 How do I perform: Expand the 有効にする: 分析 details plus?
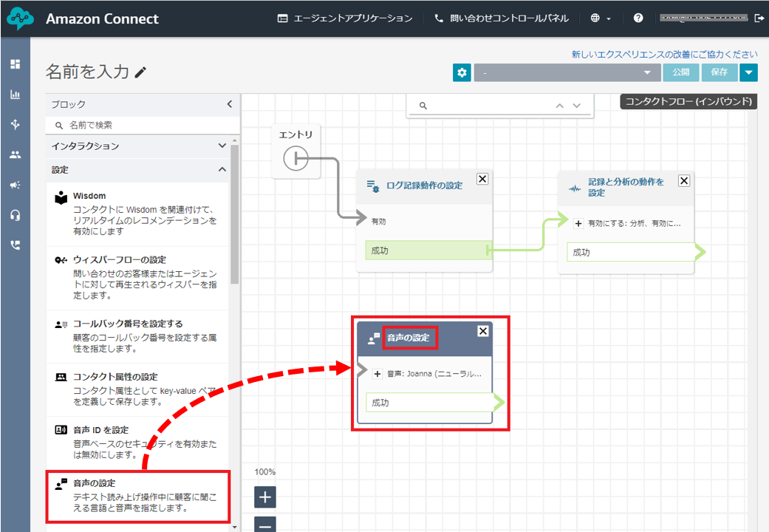pyautogui.click(x=578, y=223)
